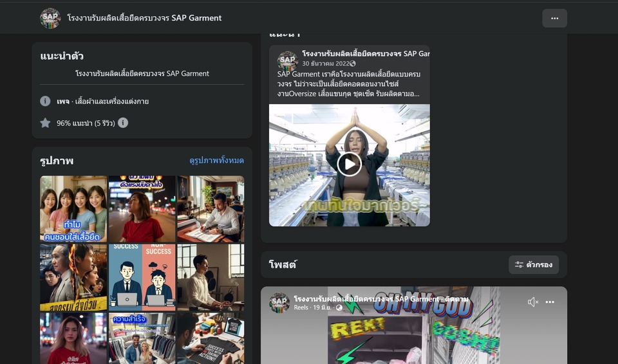Open photo of man in white shirt with laptop
The width and height of the screenshot is (618, 364).
click(x=211, y=277)
